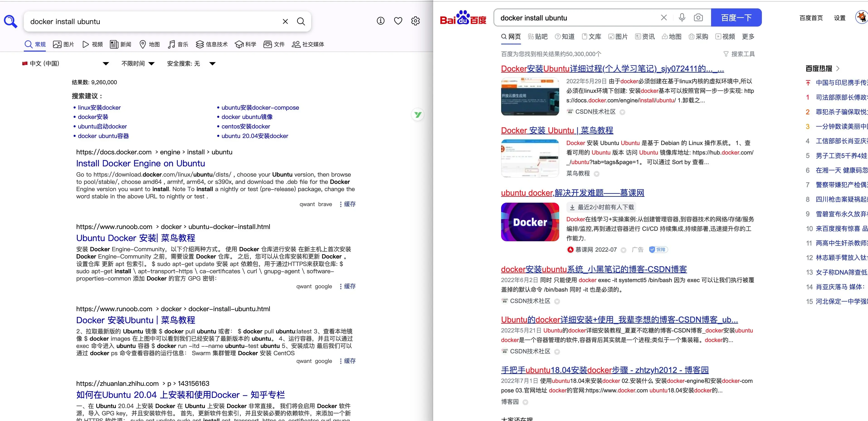Open 缓存 for the docs.docker.com result

[x=350, y=204]
